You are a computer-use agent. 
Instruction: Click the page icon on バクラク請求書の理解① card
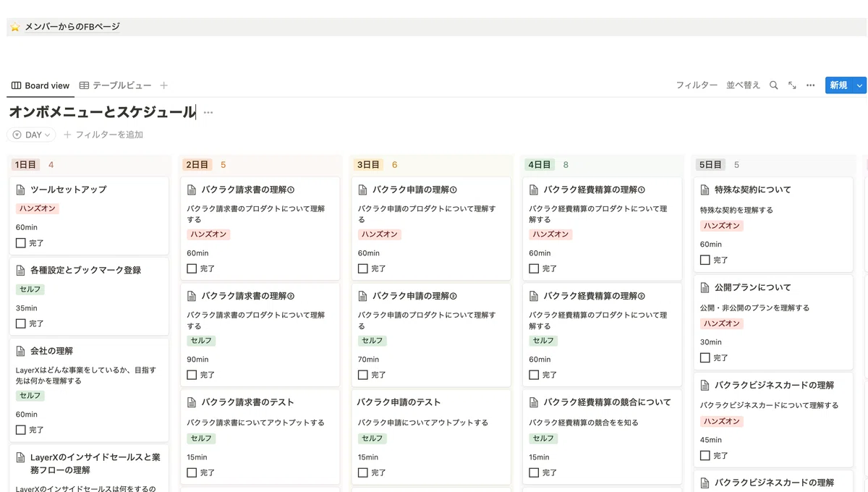[192, 190]
